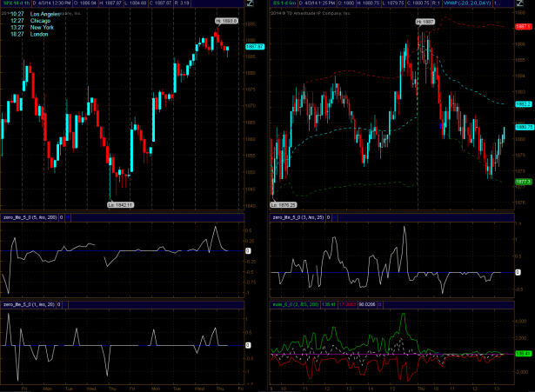535x392 pixels.
Task: Click the Hi: 1893.8 price bubble on SPX chart
Action: pos(226,21)
